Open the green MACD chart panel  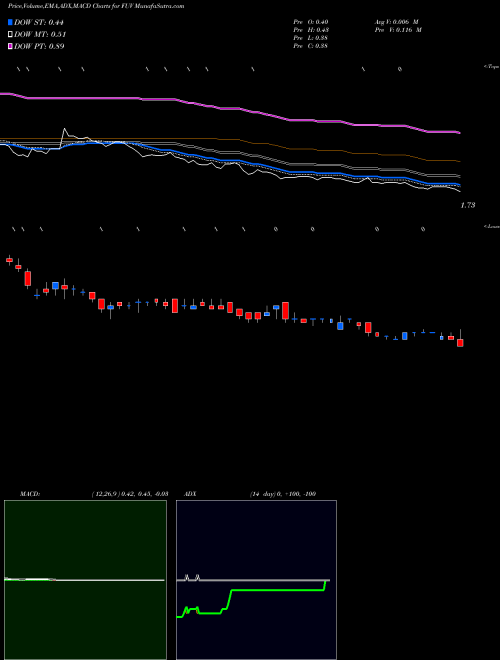pos(85,580)
